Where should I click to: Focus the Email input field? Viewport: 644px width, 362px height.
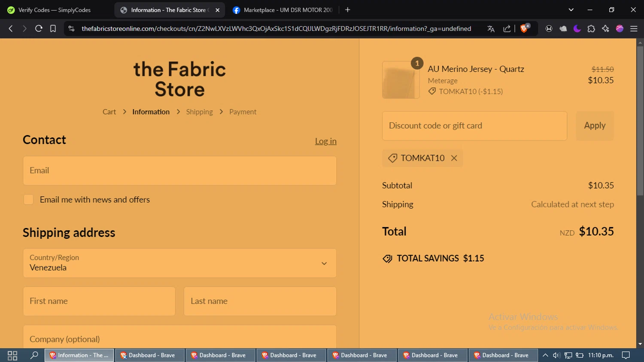coord(179,170)
